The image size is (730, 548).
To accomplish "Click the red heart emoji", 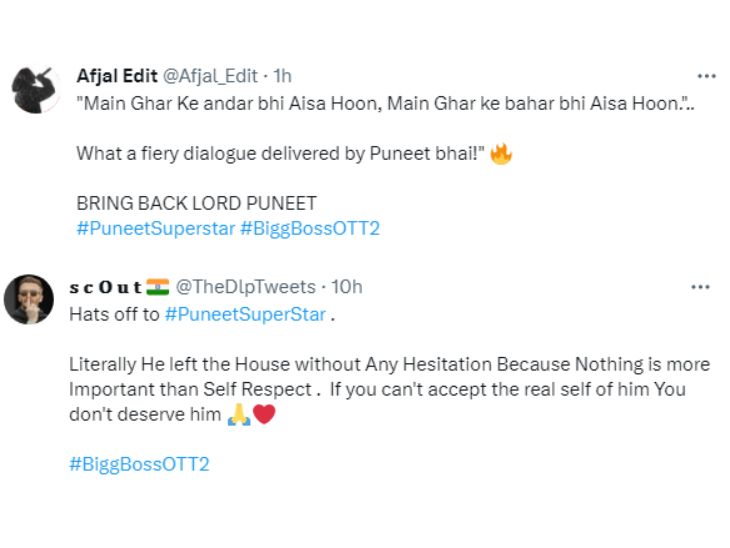I will pos(264,415).
